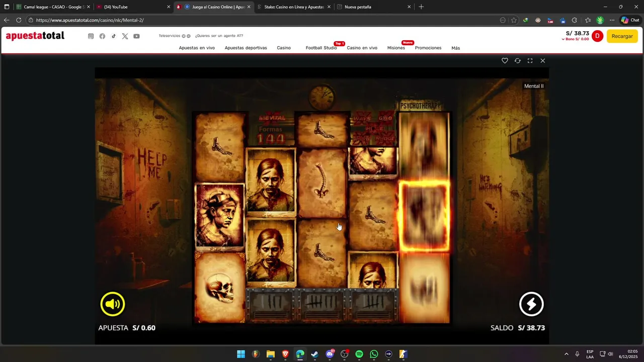
Task: Open Casino en vivo menu item
Action: (362, 48)
